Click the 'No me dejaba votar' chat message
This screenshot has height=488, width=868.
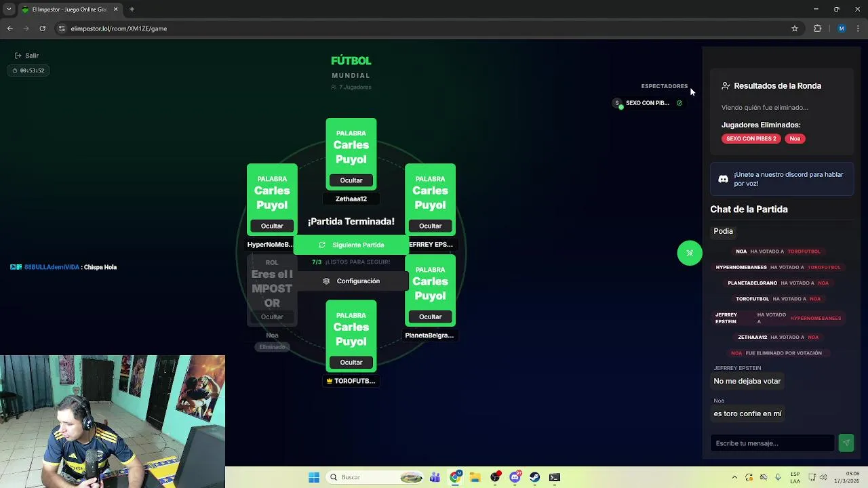[x=747, y=382]
